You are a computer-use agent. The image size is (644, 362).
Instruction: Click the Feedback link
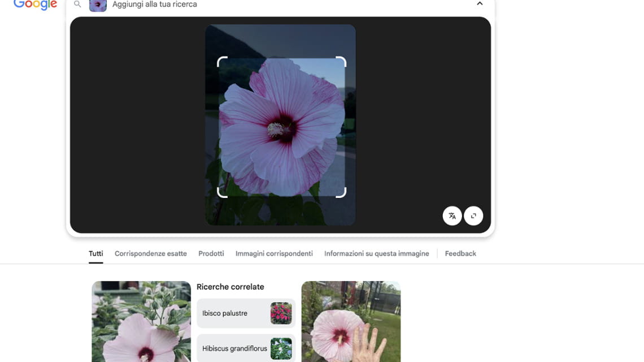point(460,253)
